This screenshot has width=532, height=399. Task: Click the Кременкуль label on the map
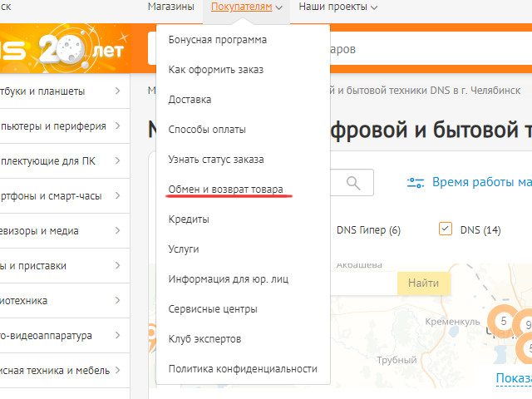[x=452, y=322]
